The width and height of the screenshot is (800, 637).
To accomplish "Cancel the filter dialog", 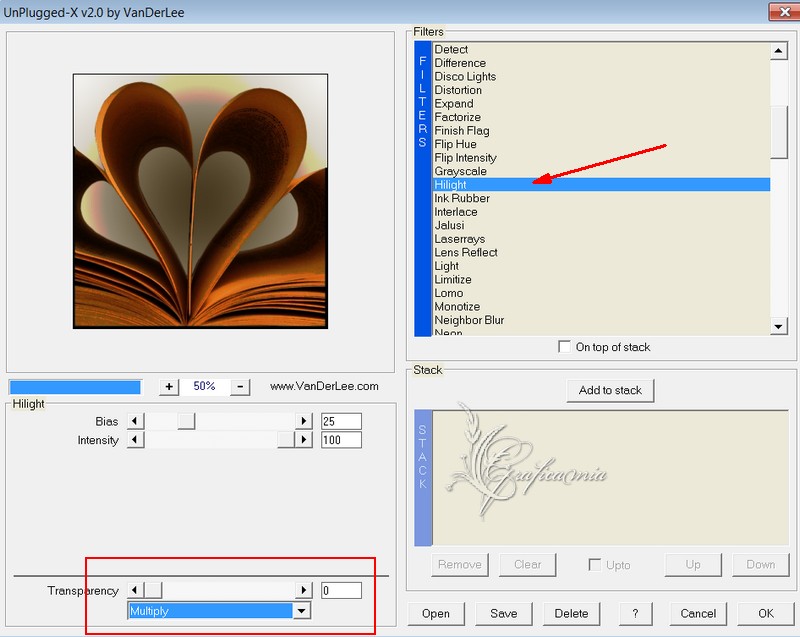I will 698,614.
